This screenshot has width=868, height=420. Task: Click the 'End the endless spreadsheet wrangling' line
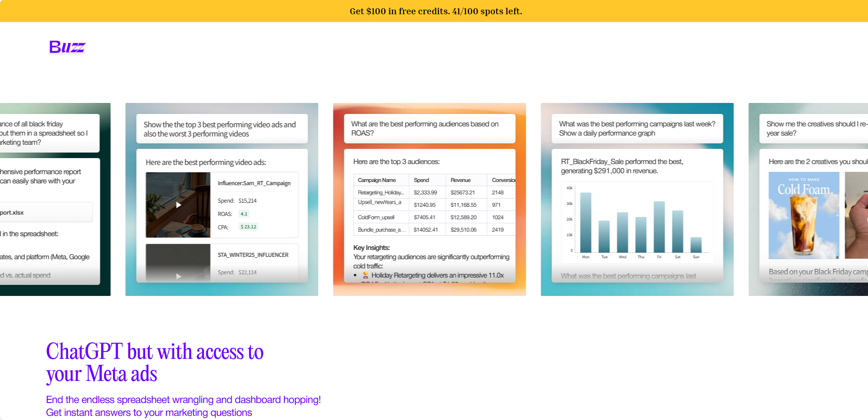pyautogui.click(x=183, y=400)
